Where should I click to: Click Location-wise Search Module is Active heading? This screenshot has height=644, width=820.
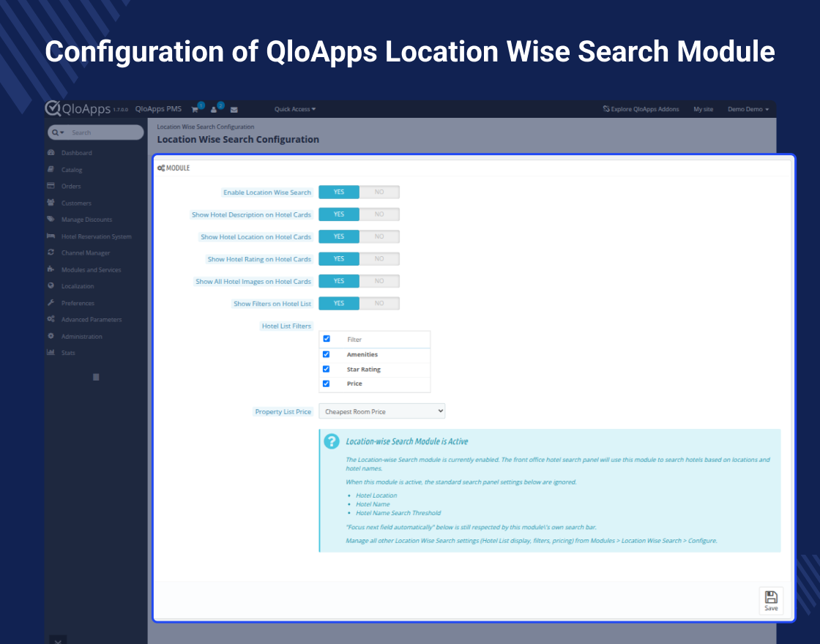pyautogui.click(x=407, y=441)
